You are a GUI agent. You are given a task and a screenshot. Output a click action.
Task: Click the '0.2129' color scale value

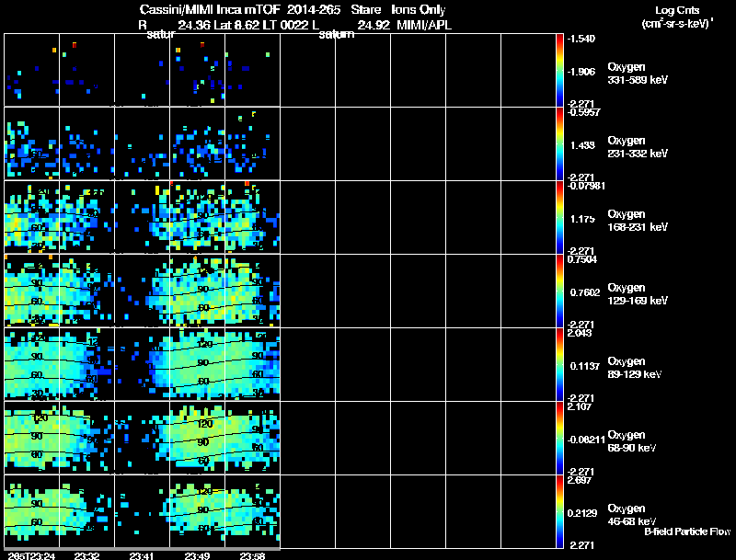click(582, 513)
